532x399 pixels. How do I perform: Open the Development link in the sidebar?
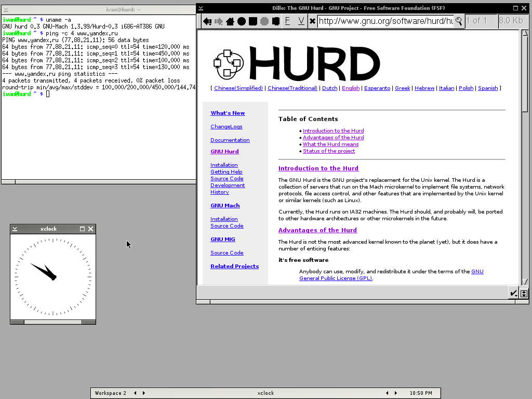pos(228,185)
